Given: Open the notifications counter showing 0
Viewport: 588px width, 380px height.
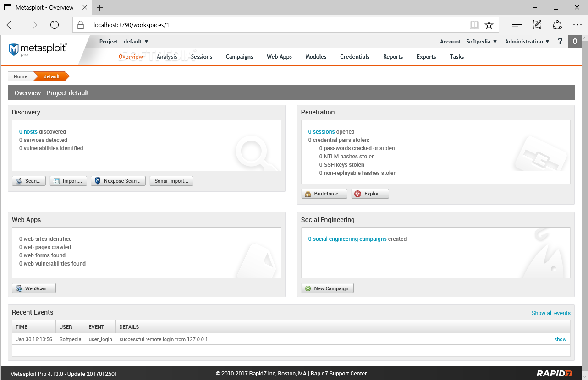Looking at the screenshot, I should point(575,42).
